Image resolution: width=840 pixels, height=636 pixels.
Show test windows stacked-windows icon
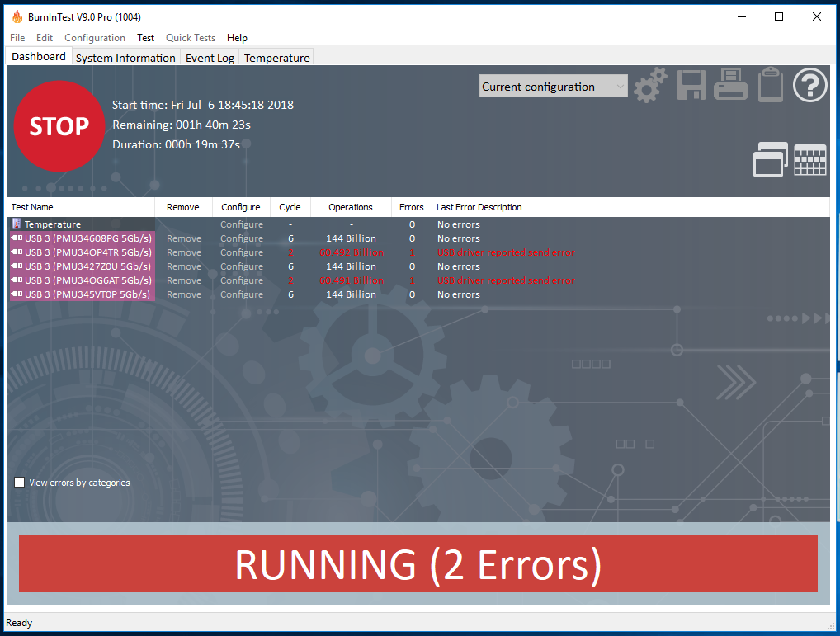coord(771,159)
